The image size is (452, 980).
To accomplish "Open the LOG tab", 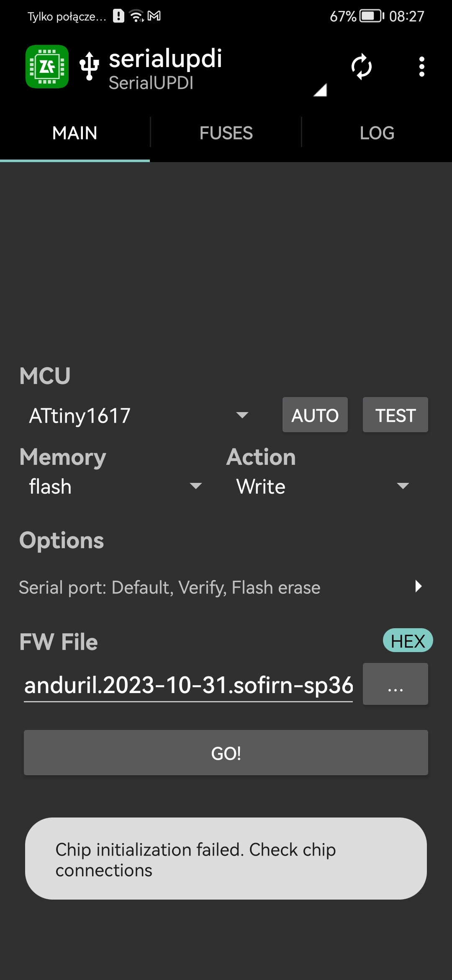I will tap(376, 133).
